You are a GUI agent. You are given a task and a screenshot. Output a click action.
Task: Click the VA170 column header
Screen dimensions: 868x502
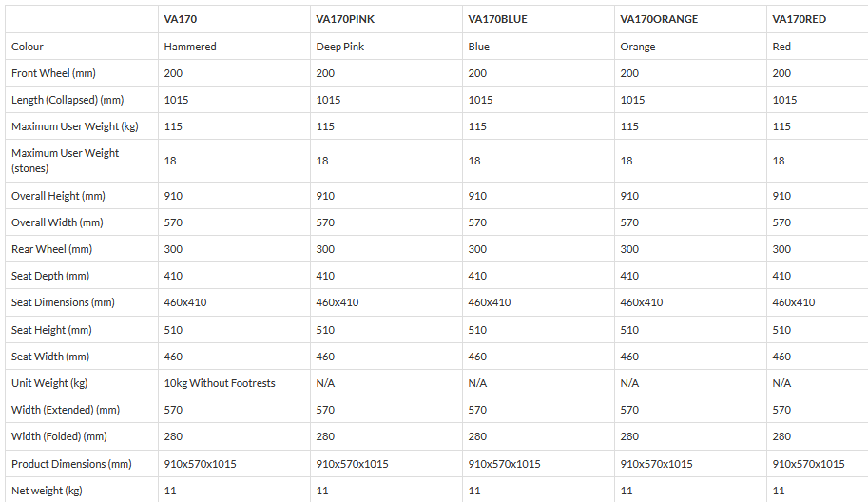coord(180,19)
